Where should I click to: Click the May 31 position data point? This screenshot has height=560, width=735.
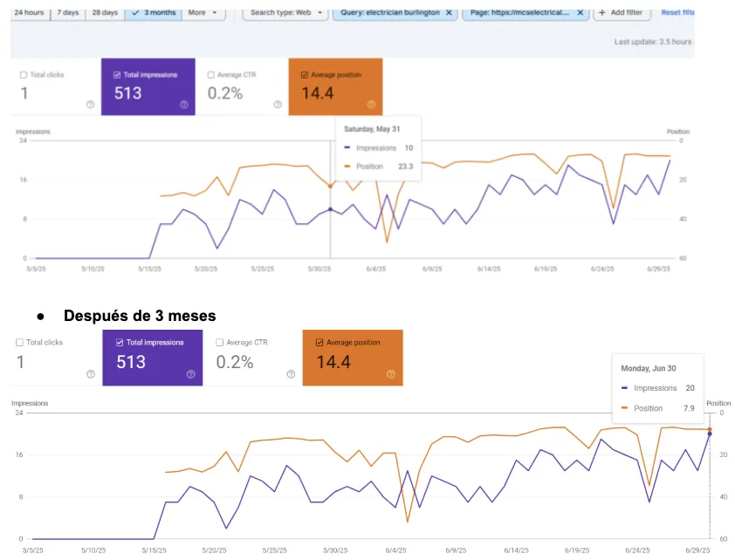point(331,187)
